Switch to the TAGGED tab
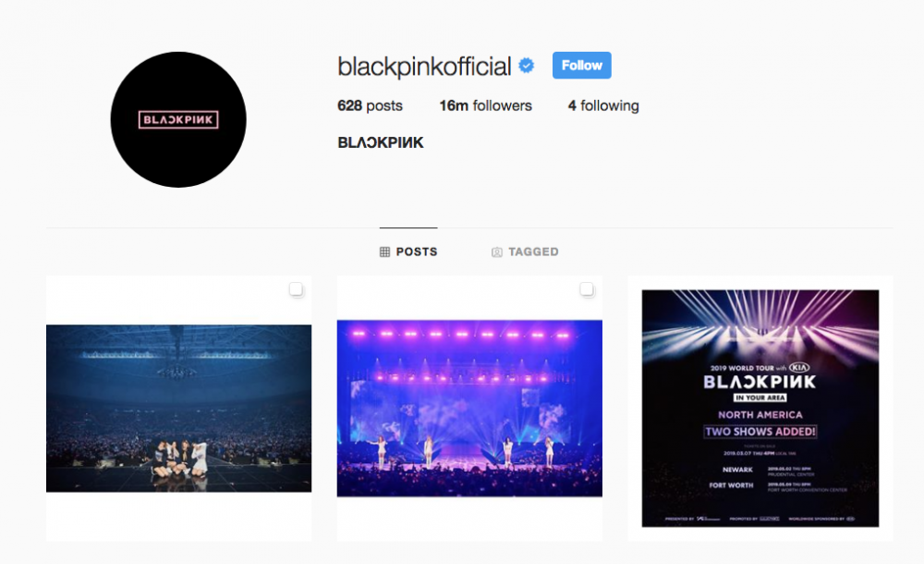This screenshot has width=924, height=564. [525, 251]
